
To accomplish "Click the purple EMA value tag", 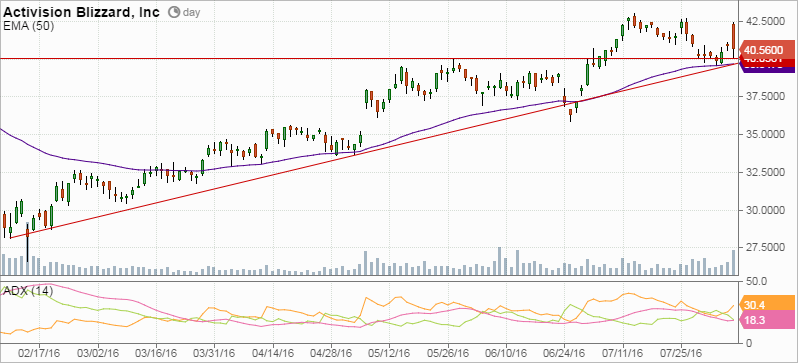I will (767, 69).
